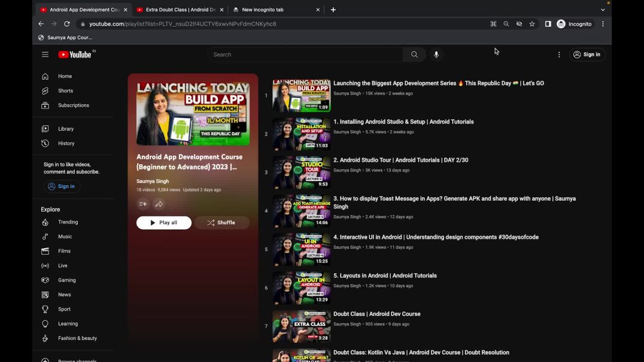Activate voice search microphone

point(436,55)
